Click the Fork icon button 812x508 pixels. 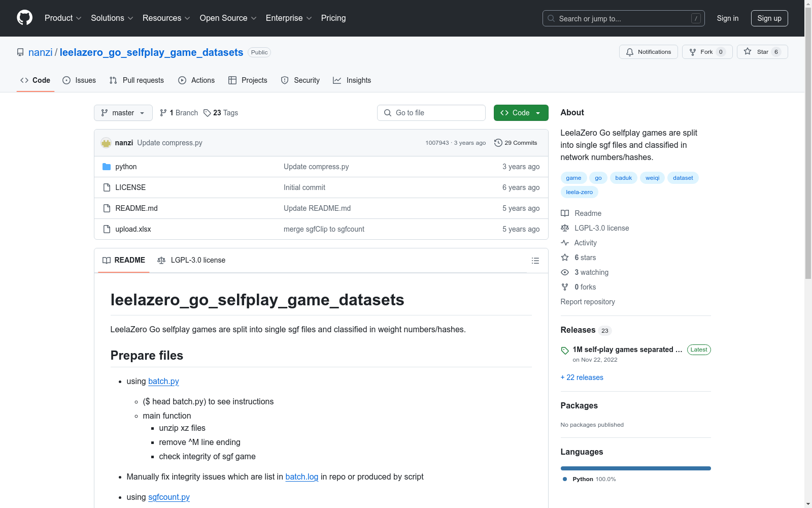(x=693, y=52)
